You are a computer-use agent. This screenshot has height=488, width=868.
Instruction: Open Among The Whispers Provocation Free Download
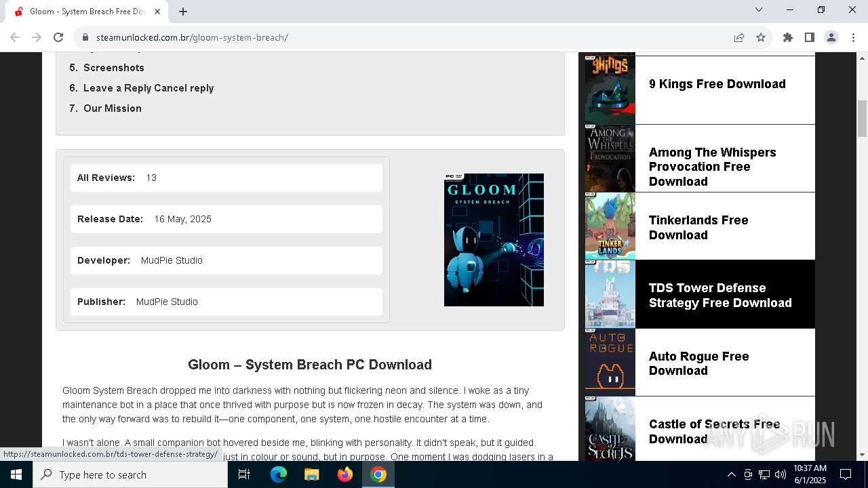pyautogui.click(x=713, y=167)
